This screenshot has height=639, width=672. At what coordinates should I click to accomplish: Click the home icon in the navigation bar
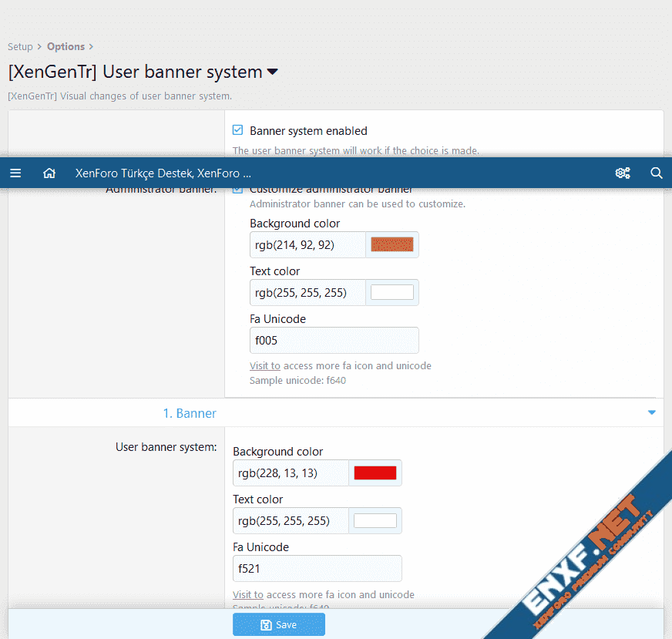pos(49,173)
